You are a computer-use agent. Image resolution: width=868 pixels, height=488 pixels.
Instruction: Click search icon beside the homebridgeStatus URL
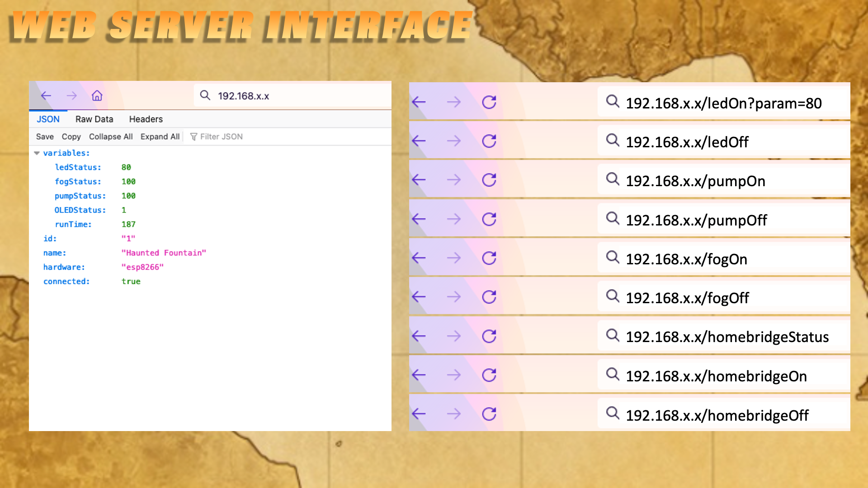click(x=613, y=336)
